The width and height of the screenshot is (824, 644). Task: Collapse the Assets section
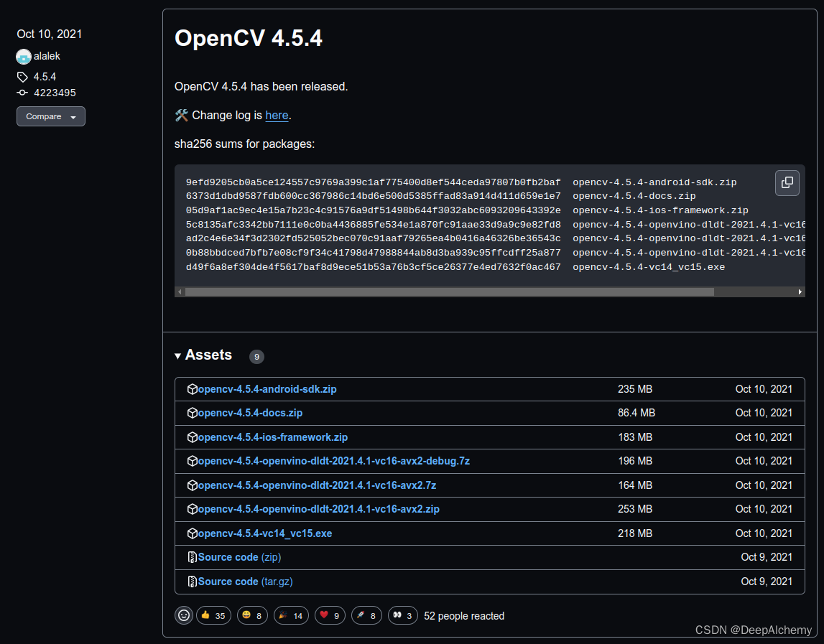tap(177, 355)
